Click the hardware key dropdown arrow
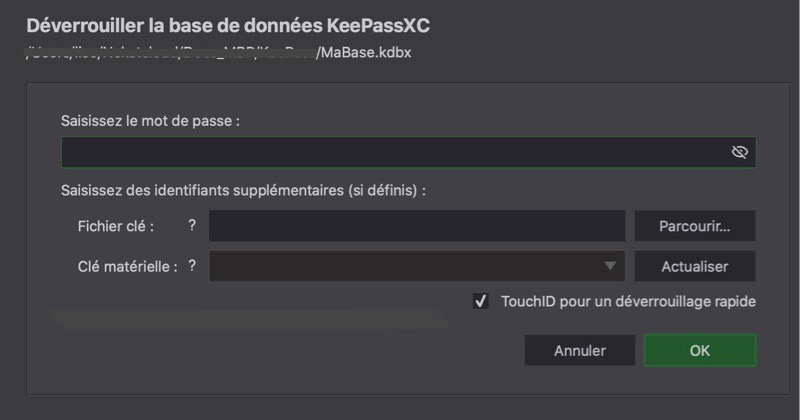The image size is (800, 420). 610,266
